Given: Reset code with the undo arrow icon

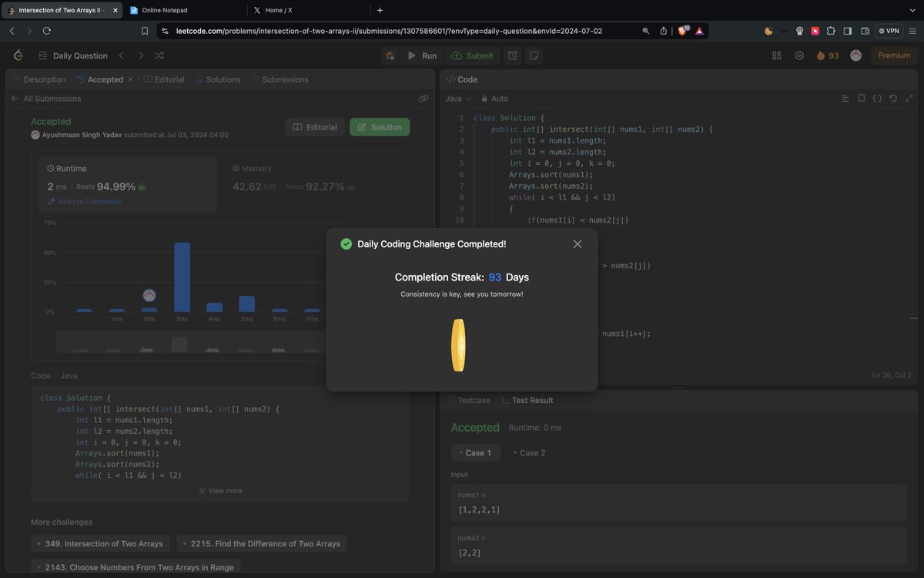Looking at the screenshot, I should click(892, 99).
